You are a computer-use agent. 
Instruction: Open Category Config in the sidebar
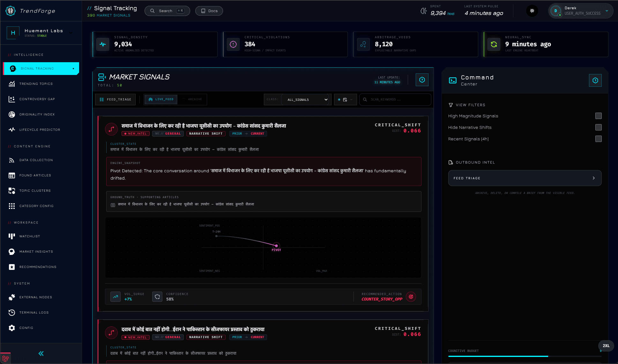tap(41, 206)
